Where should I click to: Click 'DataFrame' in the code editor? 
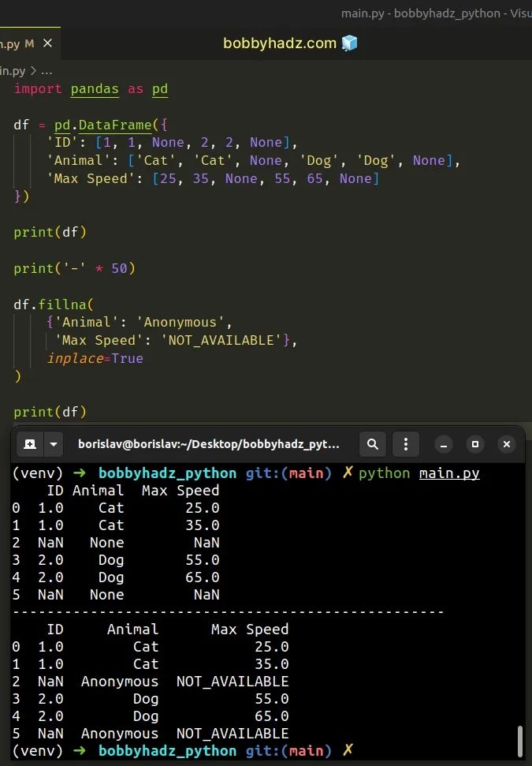115,125
